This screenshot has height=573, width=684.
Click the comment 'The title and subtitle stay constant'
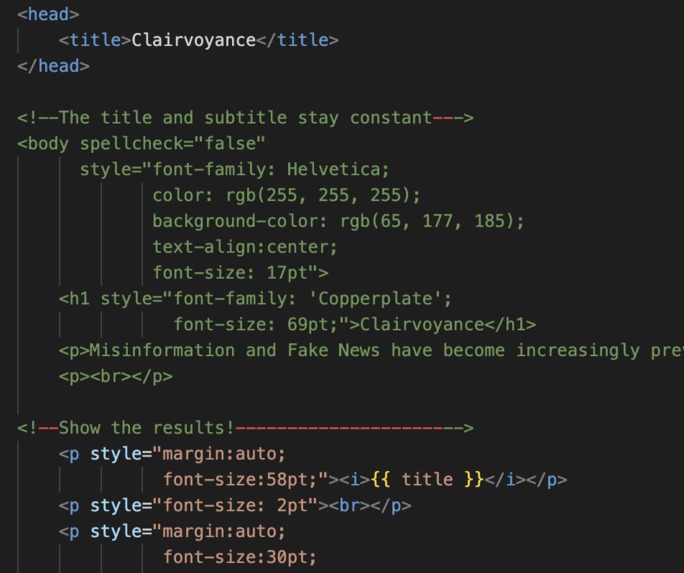tap(245, 118)
